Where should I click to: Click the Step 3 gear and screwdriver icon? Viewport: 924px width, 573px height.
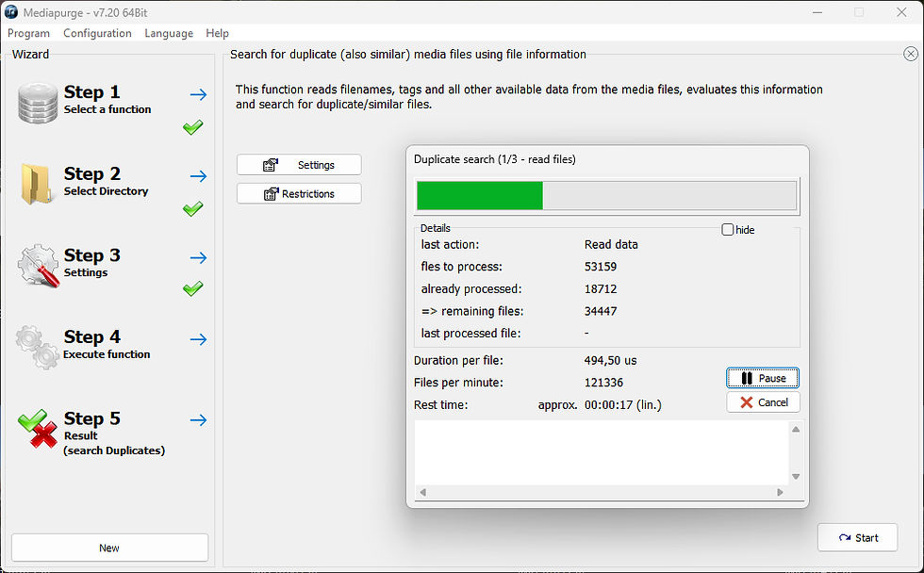[39, 266]
